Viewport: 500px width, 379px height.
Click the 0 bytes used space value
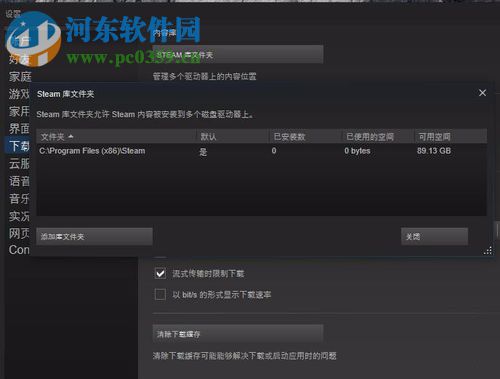357,151
